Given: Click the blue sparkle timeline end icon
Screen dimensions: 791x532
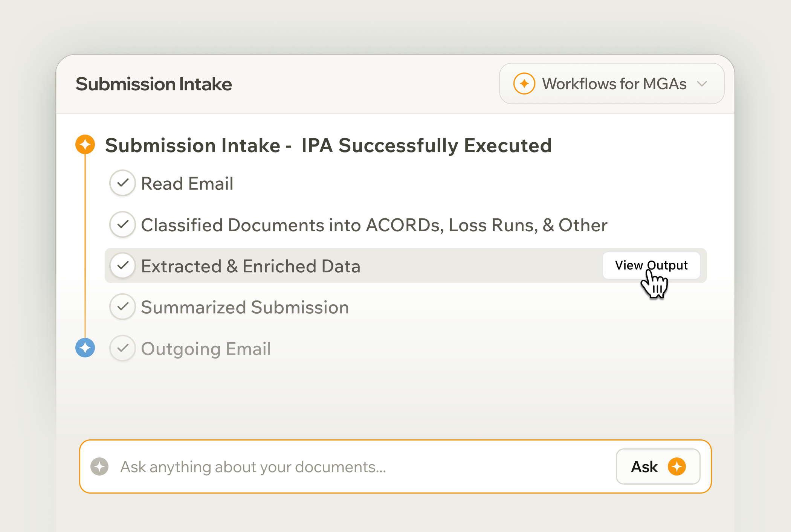Looking at the screenshot, I should coord(85,348).
